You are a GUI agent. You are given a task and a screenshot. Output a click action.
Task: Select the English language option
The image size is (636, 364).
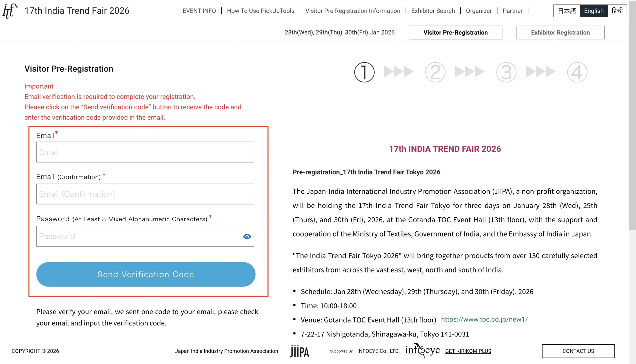594,11
